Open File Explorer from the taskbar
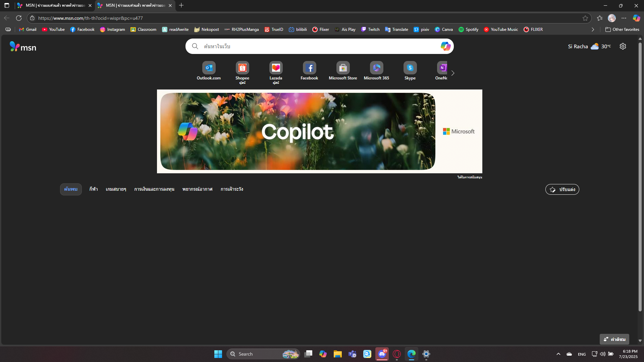This screenshot has width=644, height=362. coord(338,354)
